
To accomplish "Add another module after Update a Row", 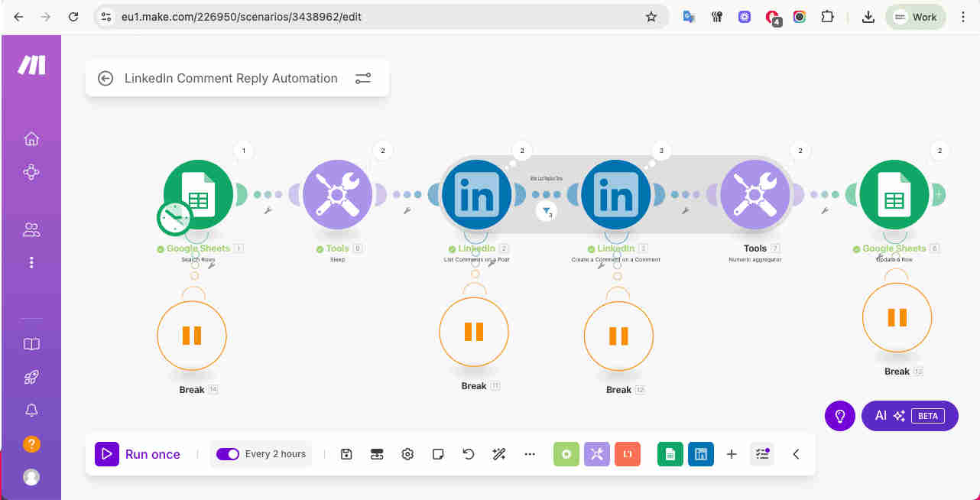I will pos(939,194).
